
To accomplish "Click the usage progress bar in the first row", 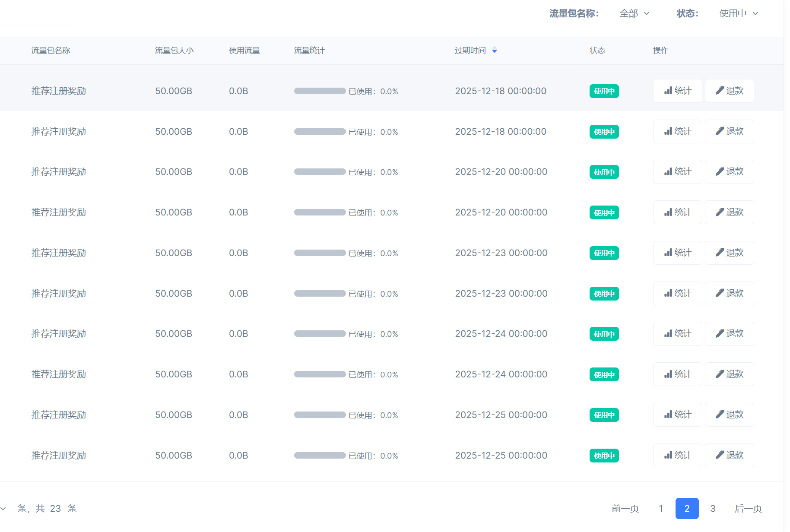I will [320, 91].
